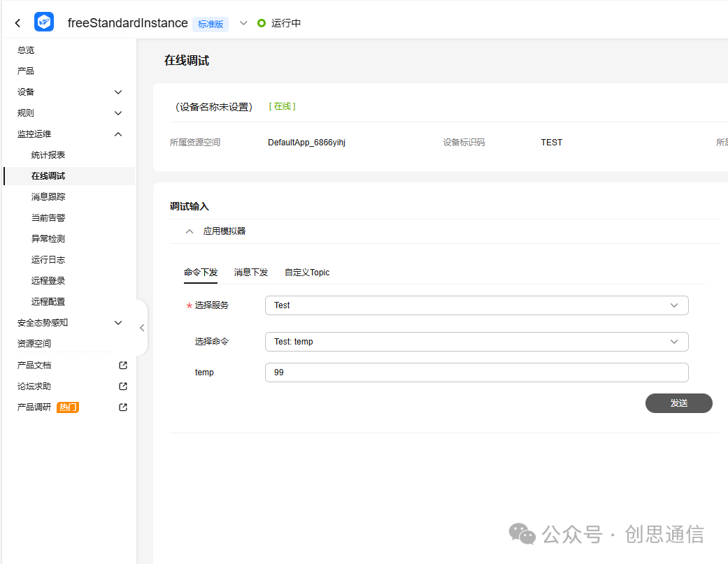Open 资源空间 in the sidebar
This screenshot has width=728, height=564.
point(34,344)
